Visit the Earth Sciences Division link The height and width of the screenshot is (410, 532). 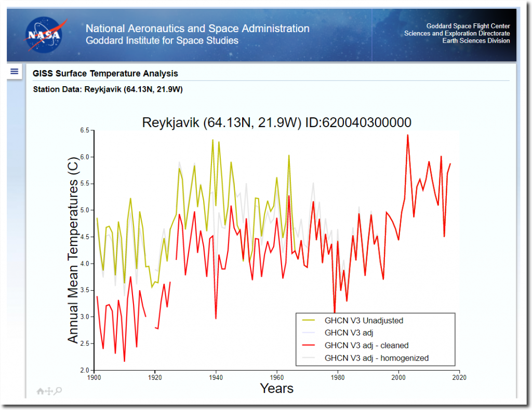coord(476,40)
